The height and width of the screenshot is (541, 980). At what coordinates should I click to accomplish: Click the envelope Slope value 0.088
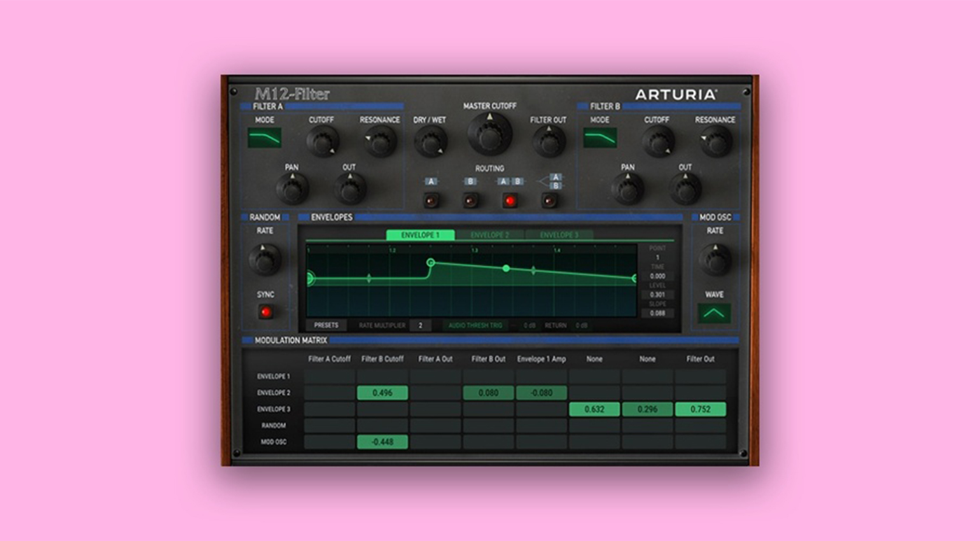(x=657, y=313)
